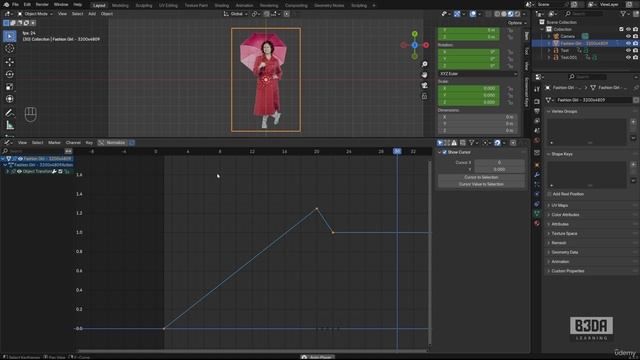Select the Transform tool

point(10,99)
